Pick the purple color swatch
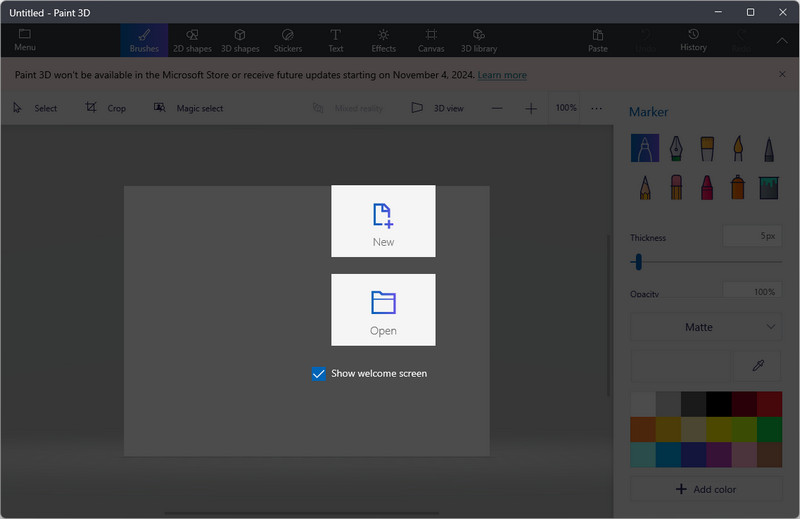This screenshot has height=519, width=800. 719,455
